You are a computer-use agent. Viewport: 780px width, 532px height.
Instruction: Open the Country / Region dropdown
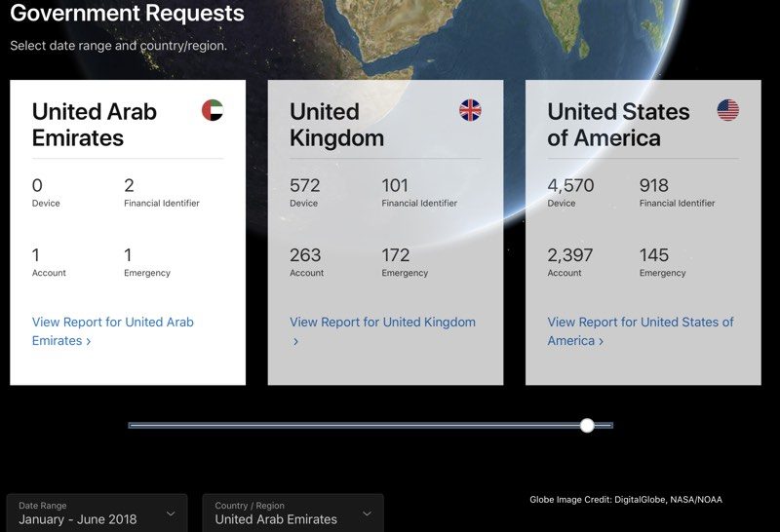[293, 513]
